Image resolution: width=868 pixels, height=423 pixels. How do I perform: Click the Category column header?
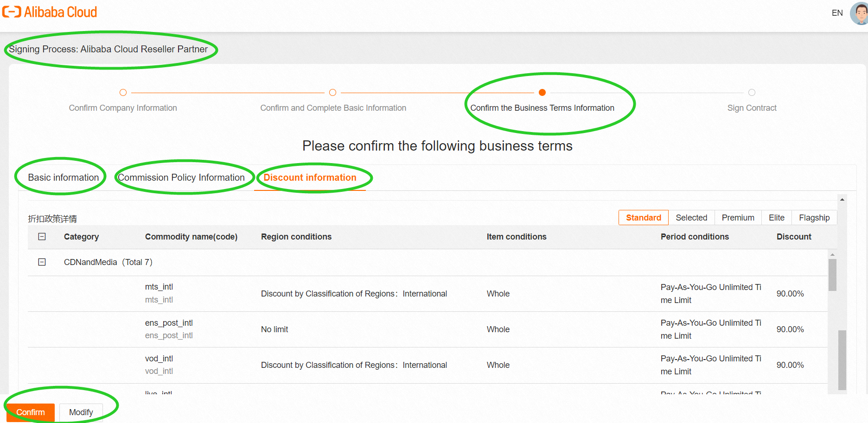[x=81, y=237]
